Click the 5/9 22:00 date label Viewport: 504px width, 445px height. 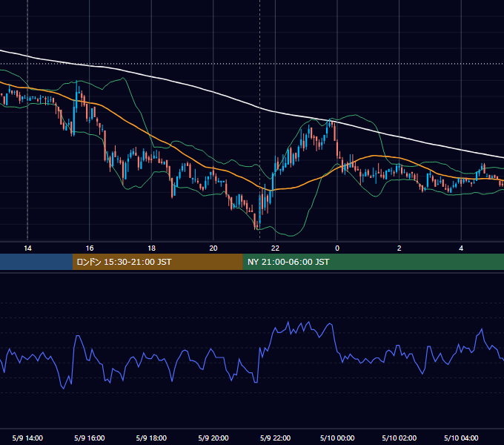(275, 438)
